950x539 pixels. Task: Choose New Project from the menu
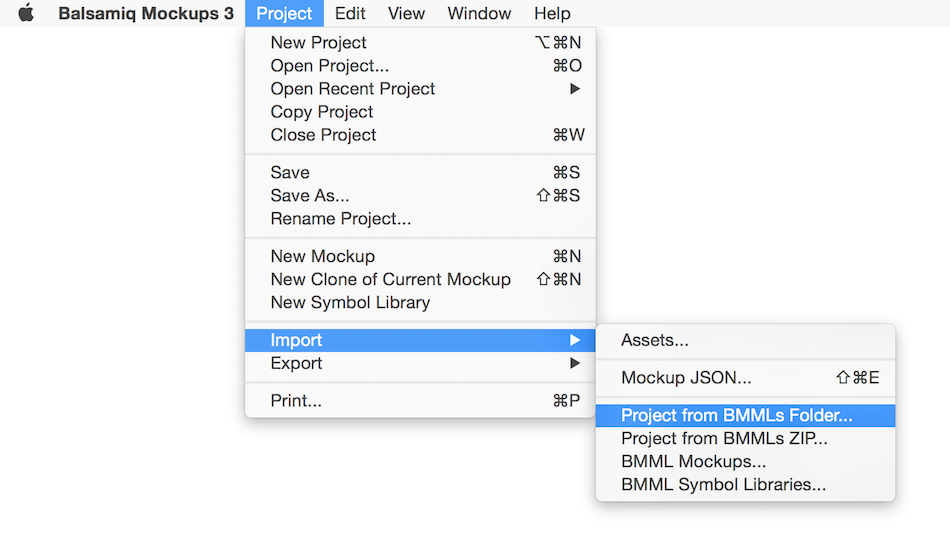[319, 42]
